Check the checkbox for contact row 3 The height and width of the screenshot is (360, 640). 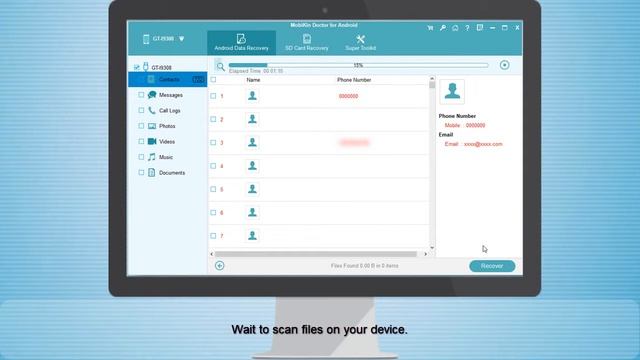[x=213, y=142]
